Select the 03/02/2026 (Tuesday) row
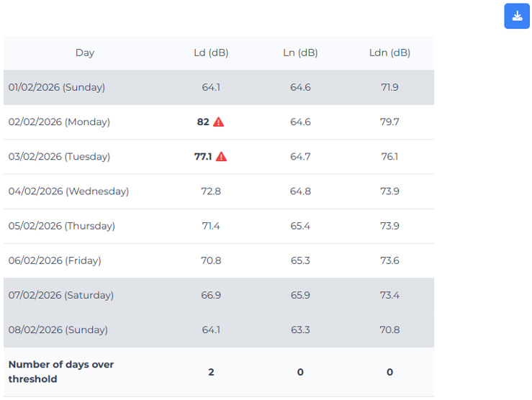This screenshot has height=400, width=532. [59, 157]
